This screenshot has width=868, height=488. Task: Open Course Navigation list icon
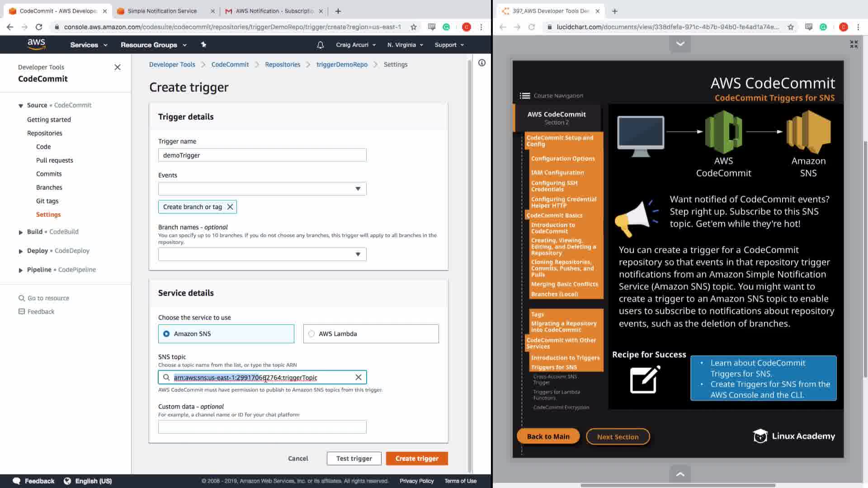[x=524, y=96]
